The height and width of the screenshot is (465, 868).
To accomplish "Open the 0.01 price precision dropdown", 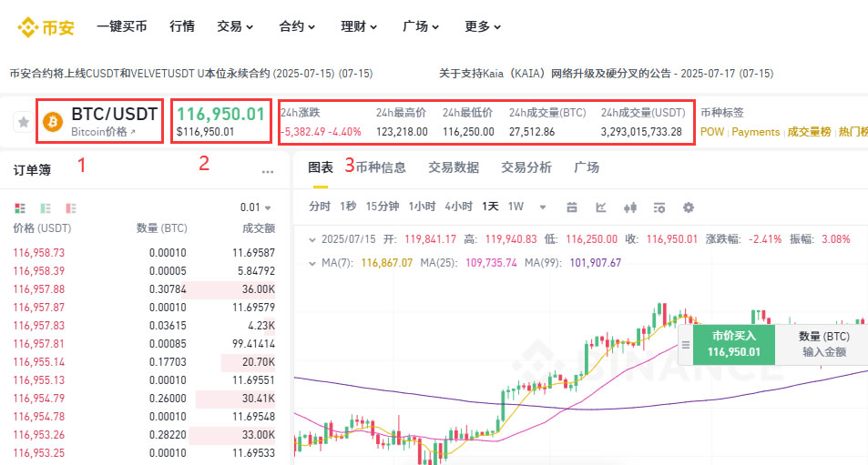I will coord(256,207).
